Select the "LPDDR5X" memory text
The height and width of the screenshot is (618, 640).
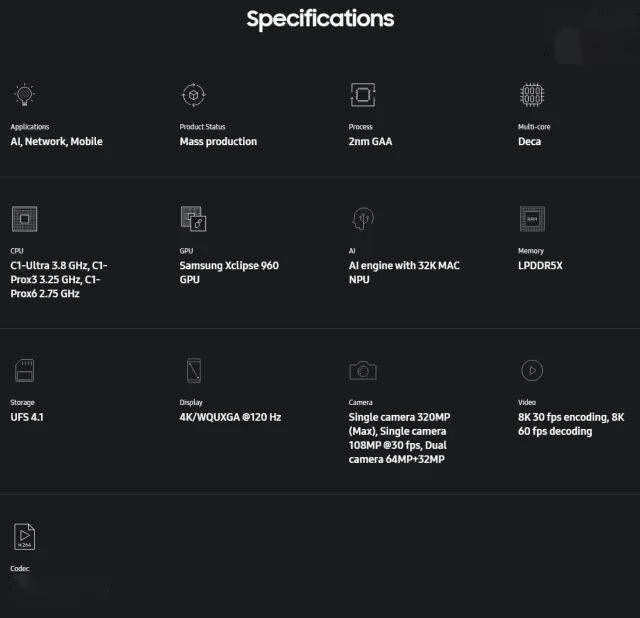pos(540,266)
